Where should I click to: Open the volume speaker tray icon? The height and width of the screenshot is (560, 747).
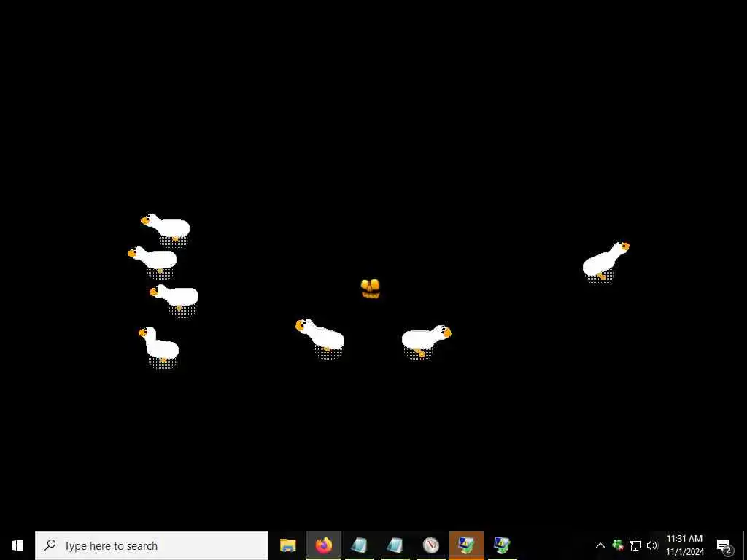pyautogui.click(x=652, y=545)
